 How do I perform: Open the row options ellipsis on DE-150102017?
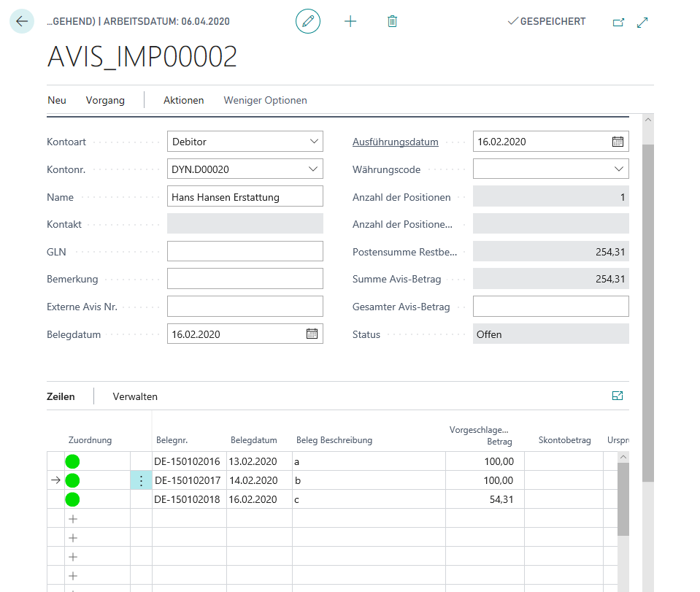coord(141,480)
